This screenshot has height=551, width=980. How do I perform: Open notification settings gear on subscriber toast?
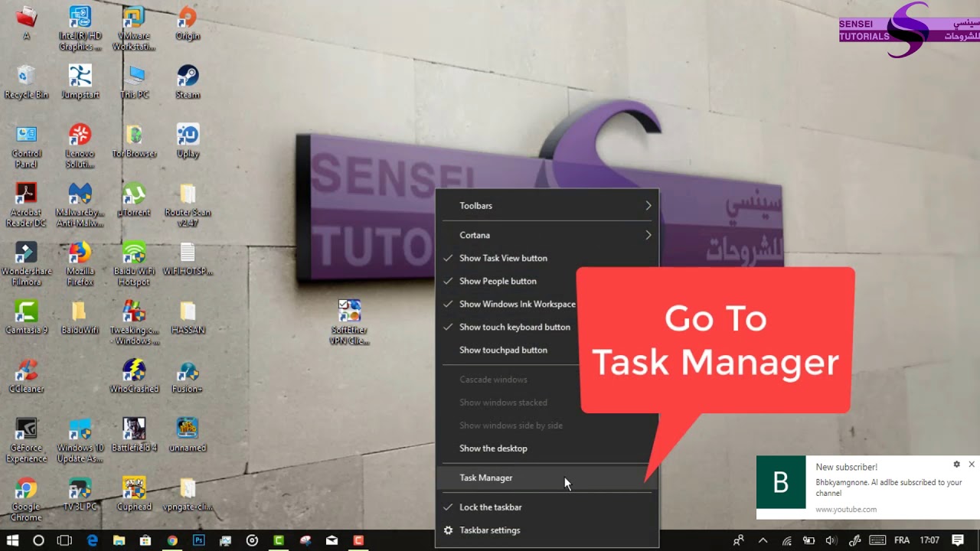coord(956,465)
